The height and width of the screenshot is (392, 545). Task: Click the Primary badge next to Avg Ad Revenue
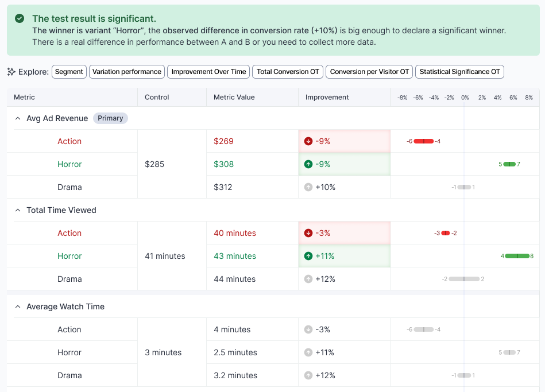tap(110, 118)
